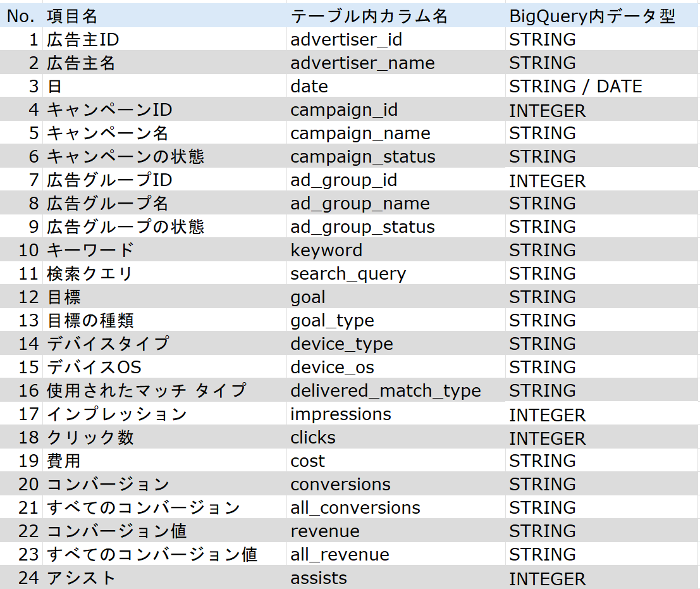
Task: Click the '広告主名' cell
Action: tap(164, 63)
